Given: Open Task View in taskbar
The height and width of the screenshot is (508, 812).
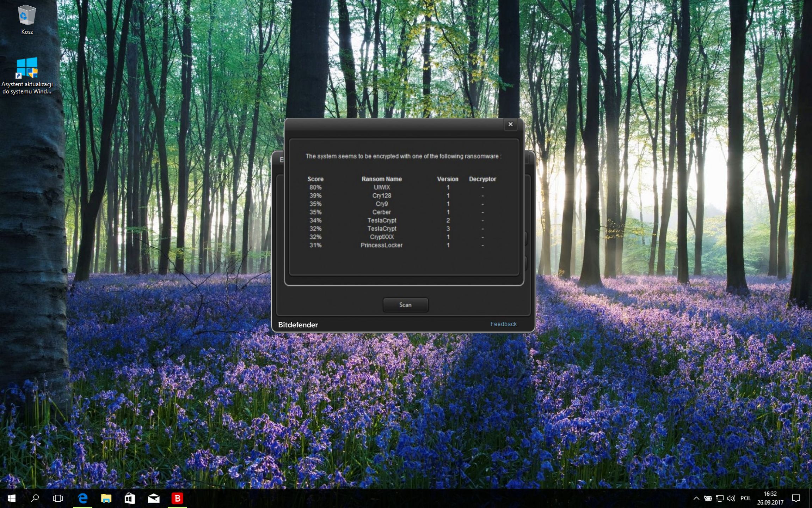Looking at the screenshot, I should tap(58, 498).
